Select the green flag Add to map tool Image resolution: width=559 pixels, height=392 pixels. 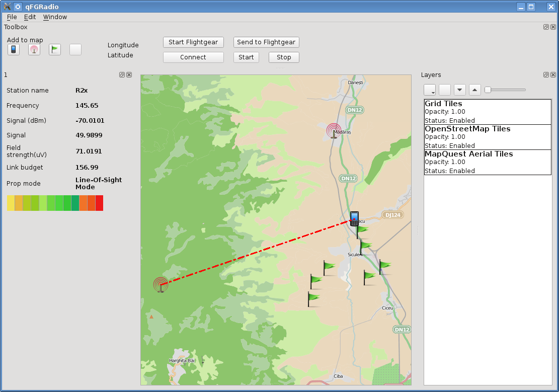[x=54, y=49]
